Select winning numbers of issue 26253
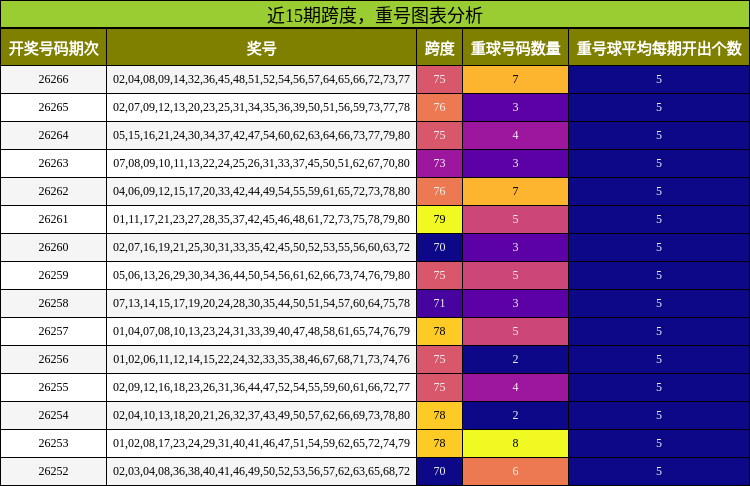The width and height of the screenshot is (750, 486). coord(261,443)
